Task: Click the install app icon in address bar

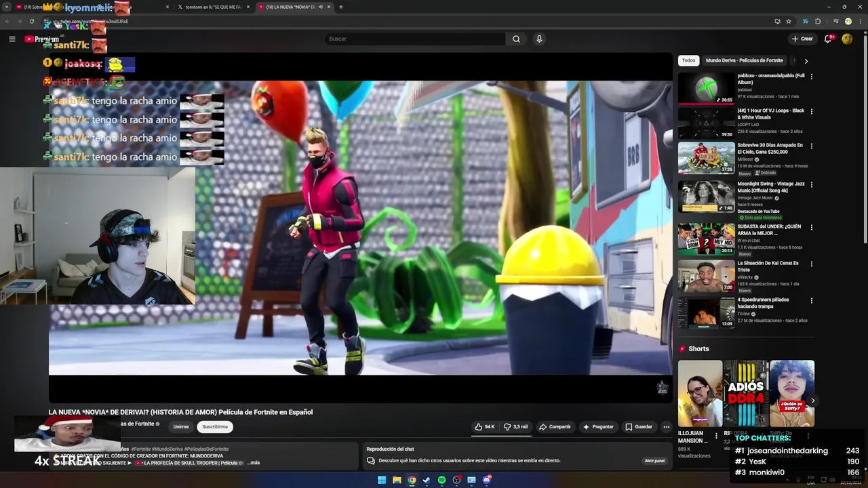Action: tap(777, 21)
